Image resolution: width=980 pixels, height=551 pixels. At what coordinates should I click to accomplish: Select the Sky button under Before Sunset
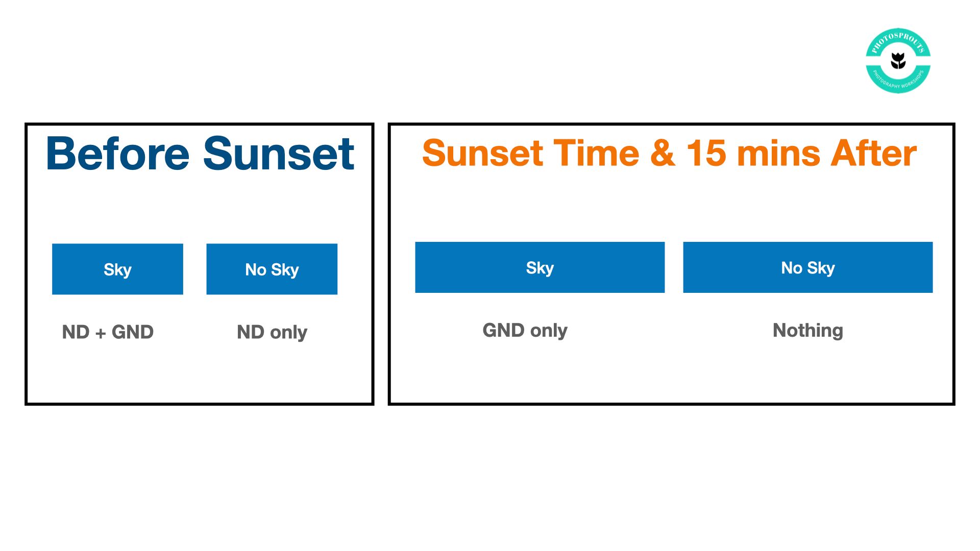pyautogui.click(x=117, y=269)
